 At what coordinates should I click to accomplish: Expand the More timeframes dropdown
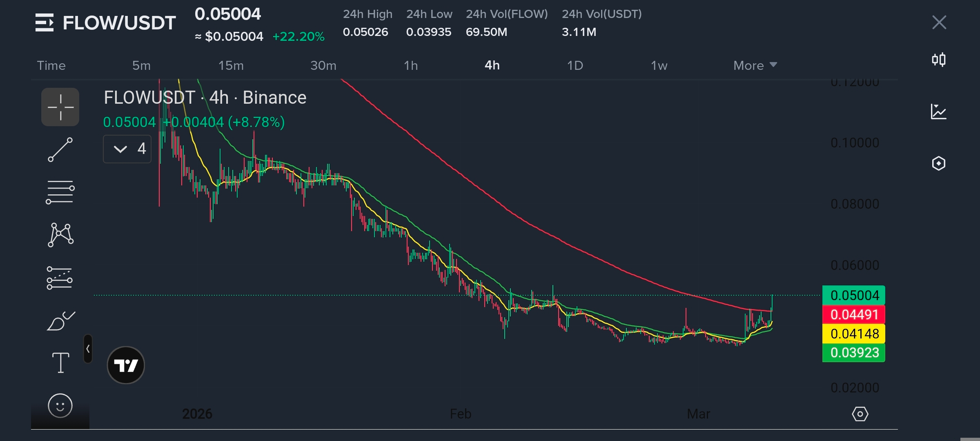point(755,65)
